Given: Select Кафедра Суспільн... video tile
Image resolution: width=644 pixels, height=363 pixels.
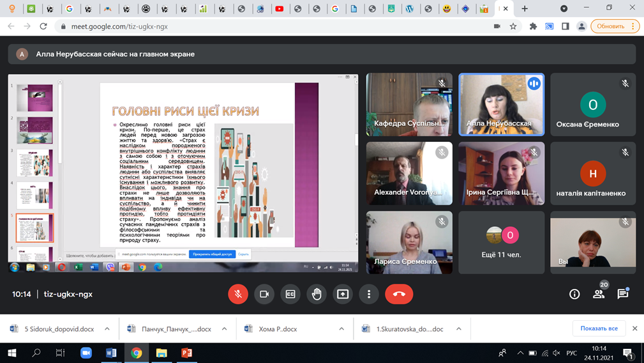Looking at the screenshot, I should [410, 104].
